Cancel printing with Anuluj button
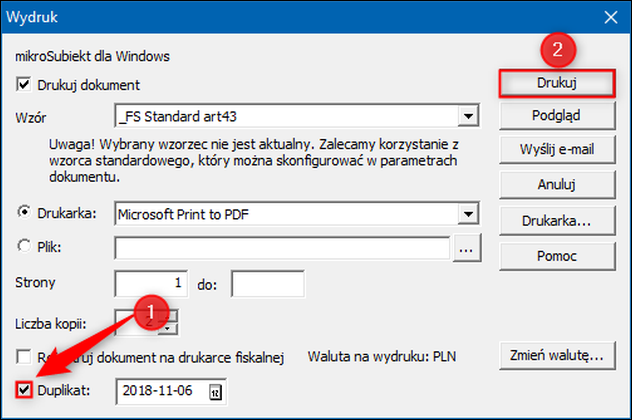The height and width of the screenshot is (420, 632). [x=557, y=185]
